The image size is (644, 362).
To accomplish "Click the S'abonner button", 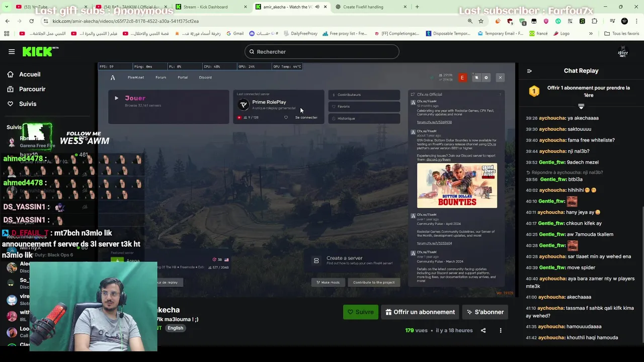I will tap(486, 312).
